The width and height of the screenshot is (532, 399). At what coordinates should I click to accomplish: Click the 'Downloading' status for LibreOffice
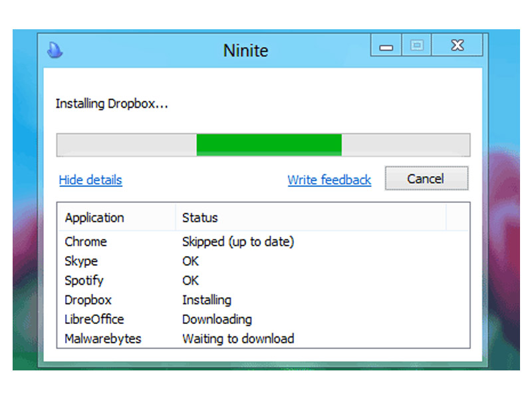[x=217, y=319]
